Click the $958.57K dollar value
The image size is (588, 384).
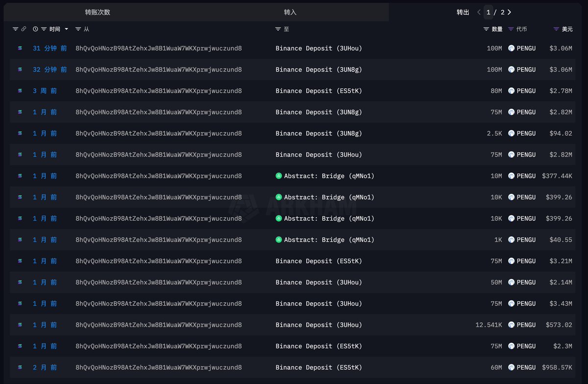pos(557,367)
